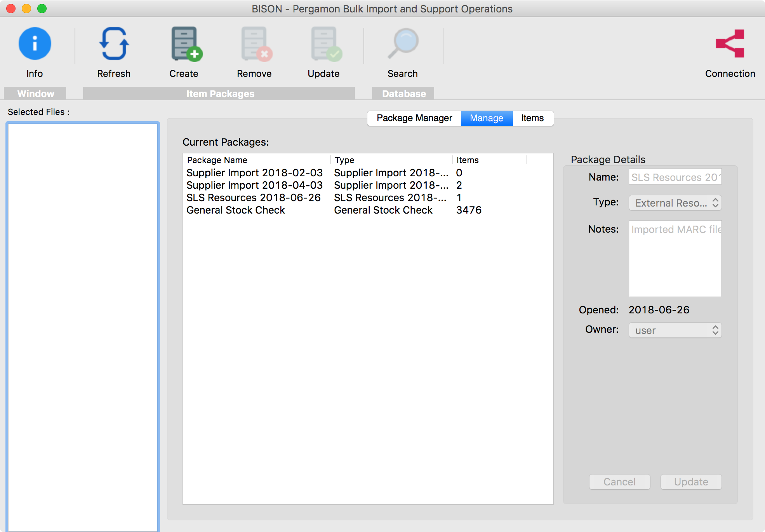Click the Remove package icon

(x=256, y=44)
